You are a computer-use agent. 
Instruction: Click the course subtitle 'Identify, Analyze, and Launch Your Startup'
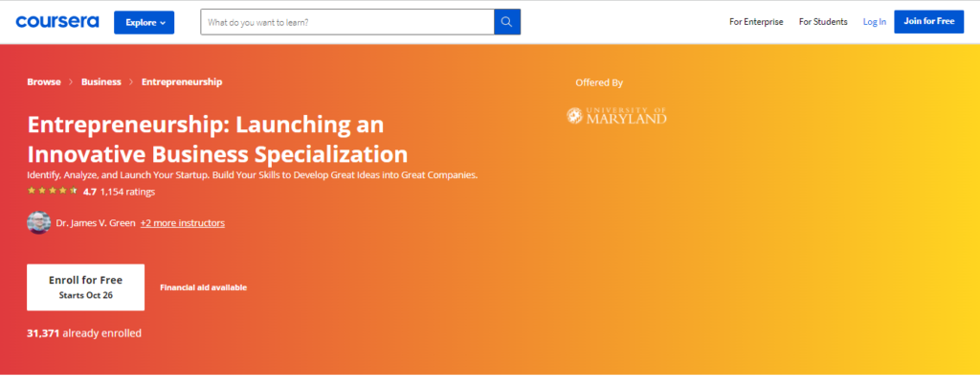pos(253,175)
